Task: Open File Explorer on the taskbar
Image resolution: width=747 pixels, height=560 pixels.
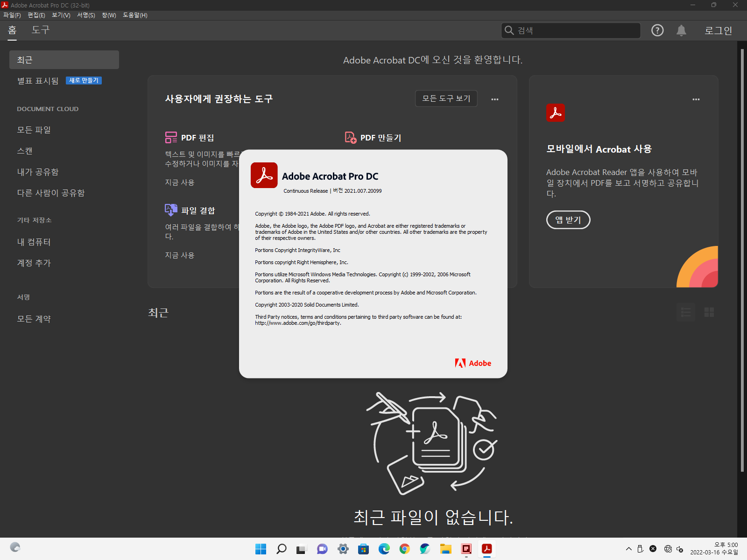Action: [x=446, y=549]
